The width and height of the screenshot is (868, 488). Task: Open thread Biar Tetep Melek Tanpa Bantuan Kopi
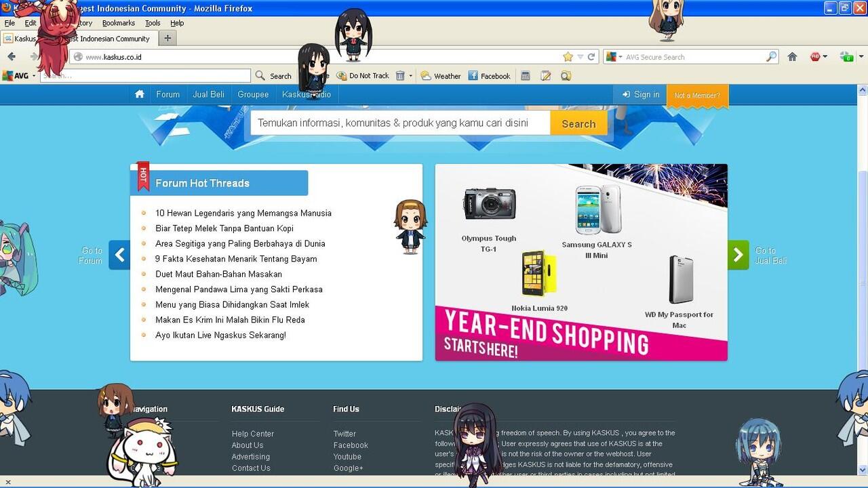point(224,228)
